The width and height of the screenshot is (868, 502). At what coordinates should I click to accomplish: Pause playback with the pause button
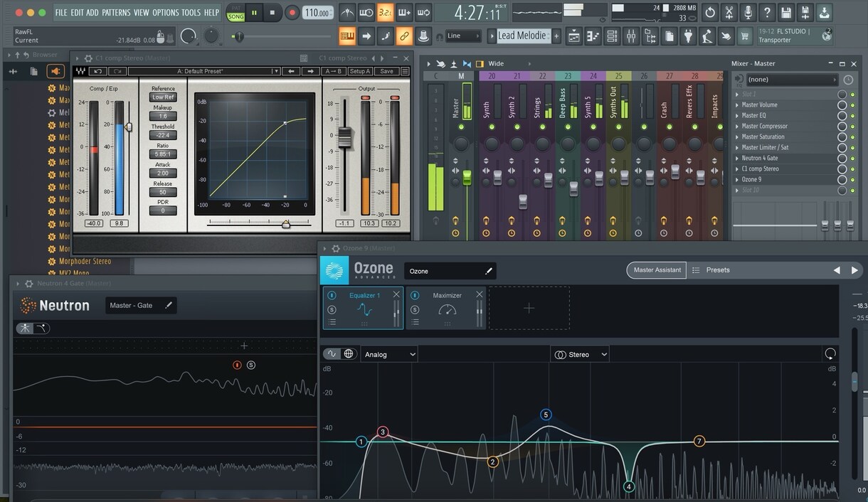(254, 12)
